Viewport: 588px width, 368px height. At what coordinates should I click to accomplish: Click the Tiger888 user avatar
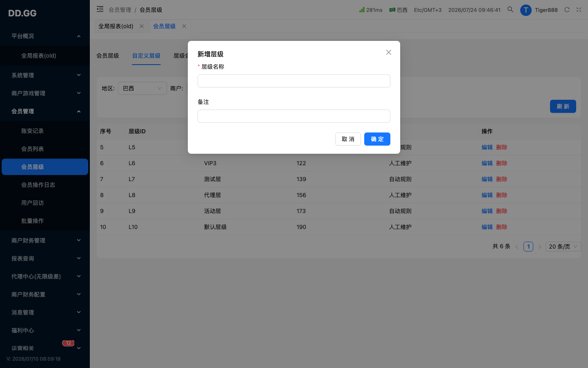[x=526, y=10]
